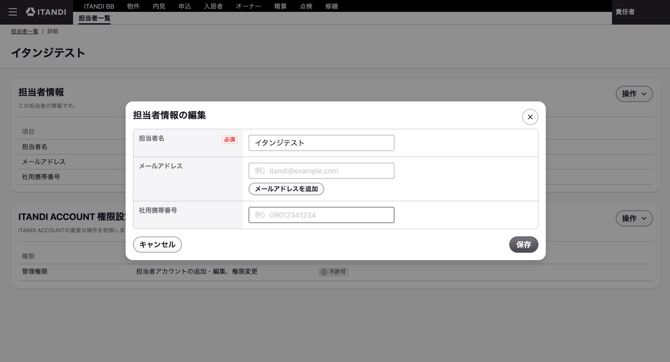
Task: Click the 社用携帯番号 label in background table
Action: tap(41, 177)
